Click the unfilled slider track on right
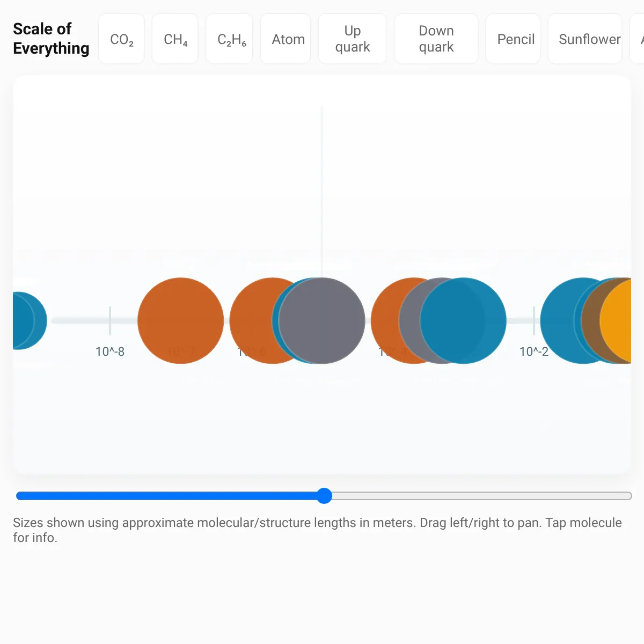This screenshot has width=644, height=644. [x=482, y=496]
